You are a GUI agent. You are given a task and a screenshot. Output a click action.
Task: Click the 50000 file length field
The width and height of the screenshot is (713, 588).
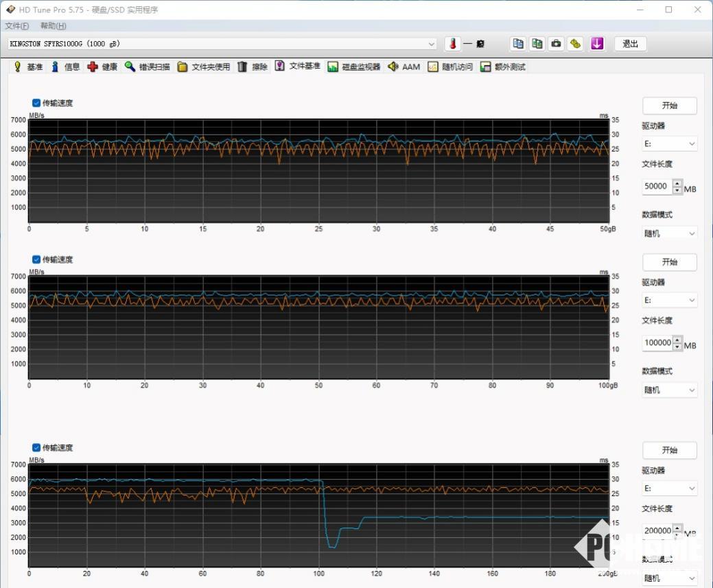click(x=657, y=187)
